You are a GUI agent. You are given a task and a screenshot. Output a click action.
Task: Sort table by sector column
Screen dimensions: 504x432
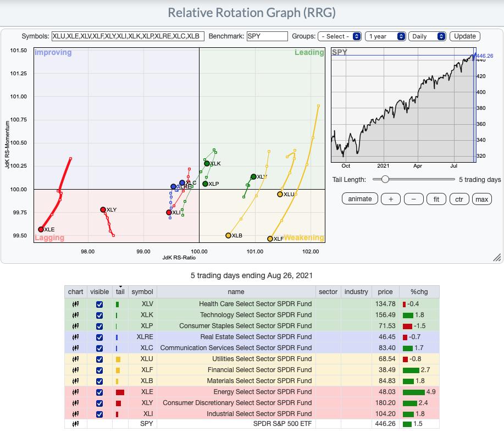[328, 291]
